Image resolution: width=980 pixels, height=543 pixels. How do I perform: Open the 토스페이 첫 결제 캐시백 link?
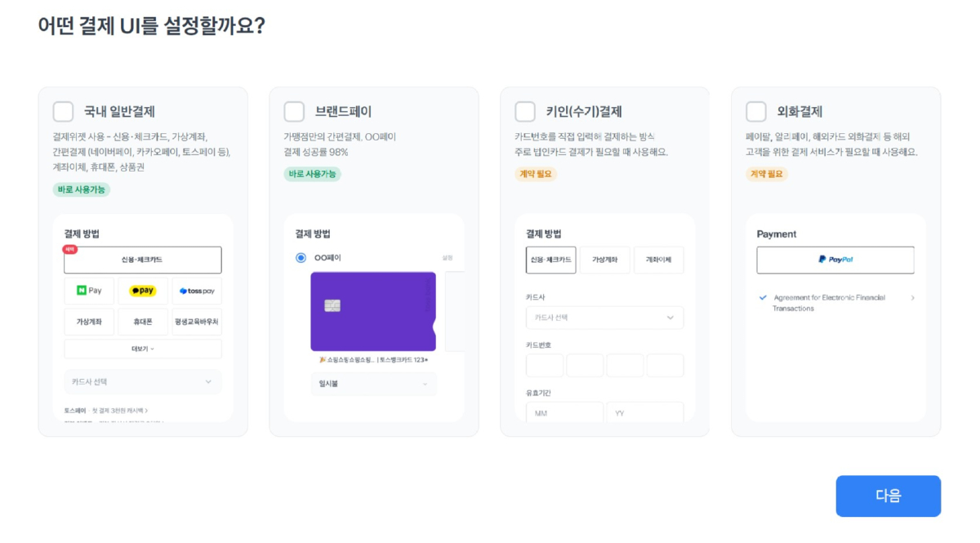tap(106, 411)
